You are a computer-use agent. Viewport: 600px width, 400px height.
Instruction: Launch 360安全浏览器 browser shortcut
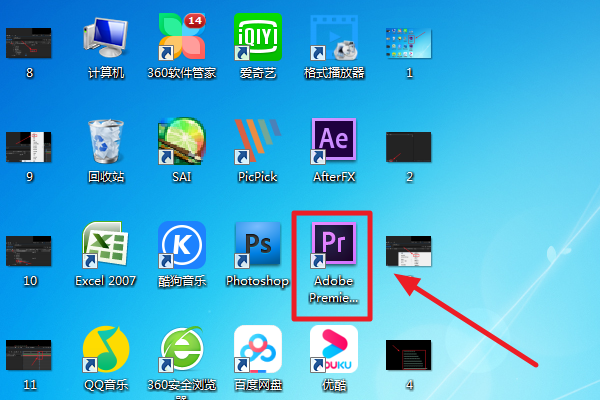click(182, 349)
